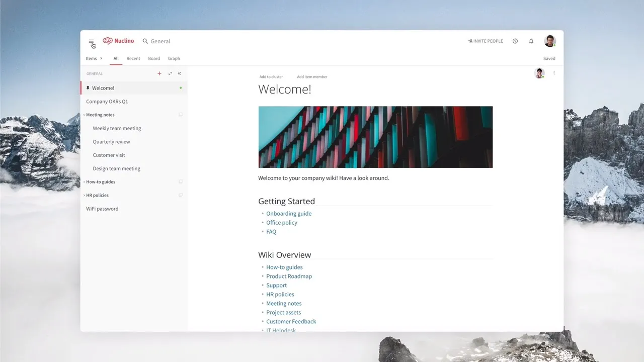Open the user profile avatar in header
Viewport: 644px width, 362px height.
[x=550, y=41]
